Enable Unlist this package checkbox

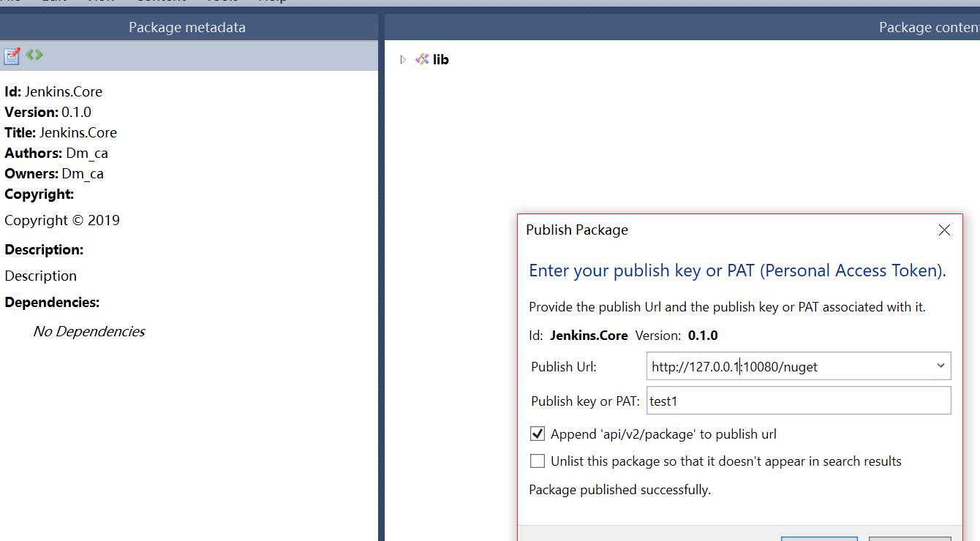[x=538, y=461]
